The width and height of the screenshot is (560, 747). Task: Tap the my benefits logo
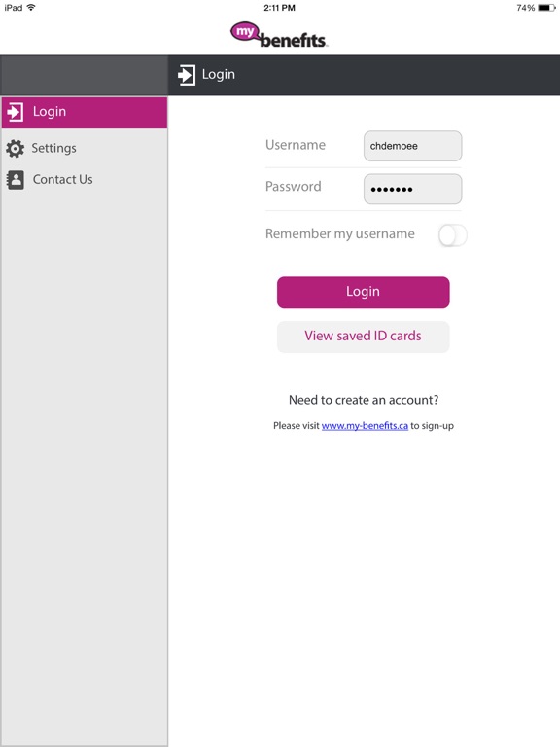pyautogui.click(x=280, y=35)
